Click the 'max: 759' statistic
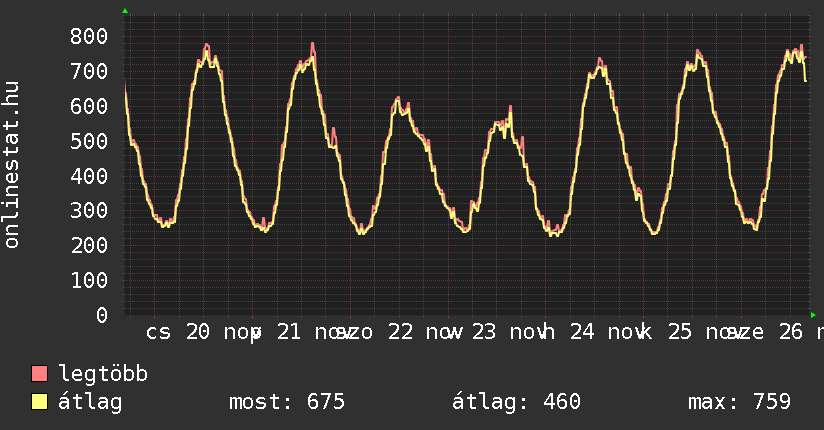This screenshot has width=824, height=430. pos(739,402)
